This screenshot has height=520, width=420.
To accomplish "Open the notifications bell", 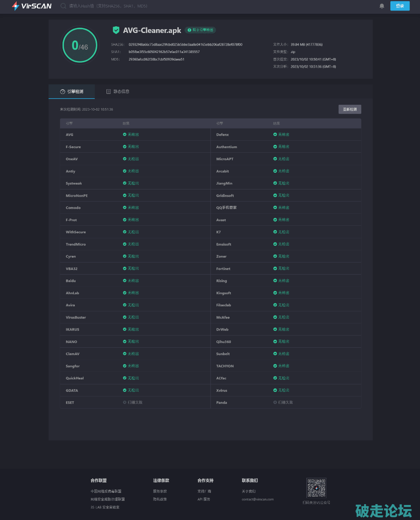I will [382, 6].
